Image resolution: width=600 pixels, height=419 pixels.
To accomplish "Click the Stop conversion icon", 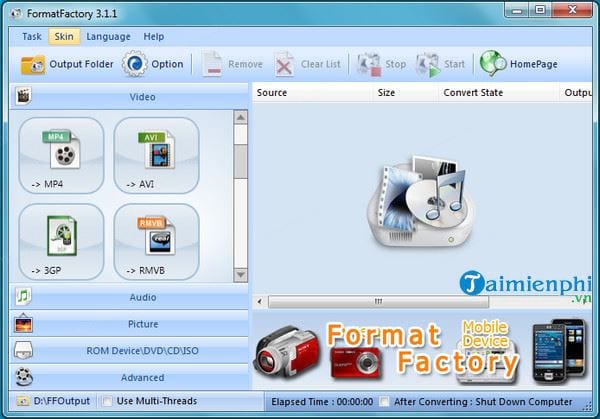I will click(369, 64).
